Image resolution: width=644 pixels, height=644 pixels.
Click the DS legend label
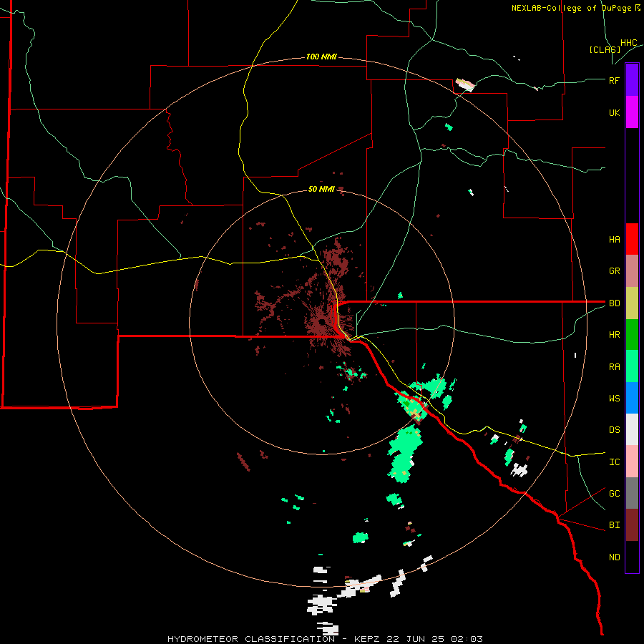pos(615,430)
